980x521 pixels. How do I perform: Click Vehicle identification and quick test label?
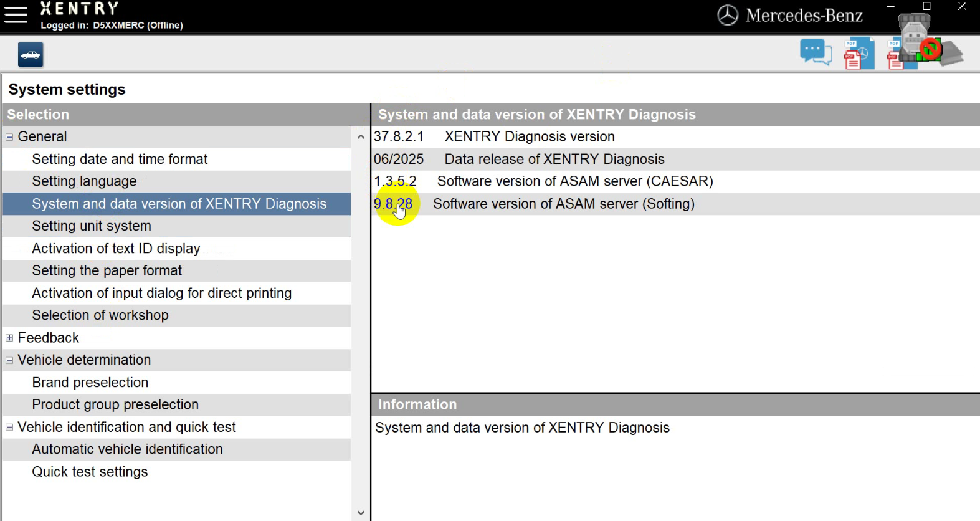coord(127,428)
